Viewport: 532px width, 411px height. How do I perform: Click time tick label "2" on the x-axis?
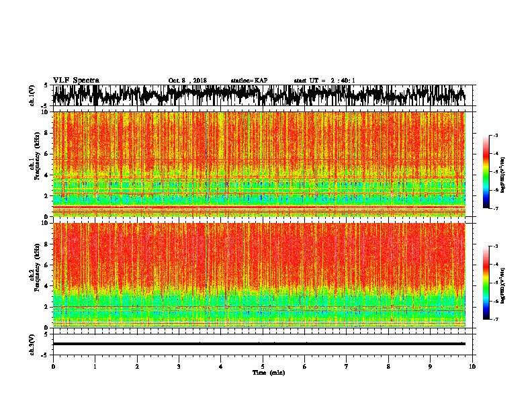click(137, 367)
